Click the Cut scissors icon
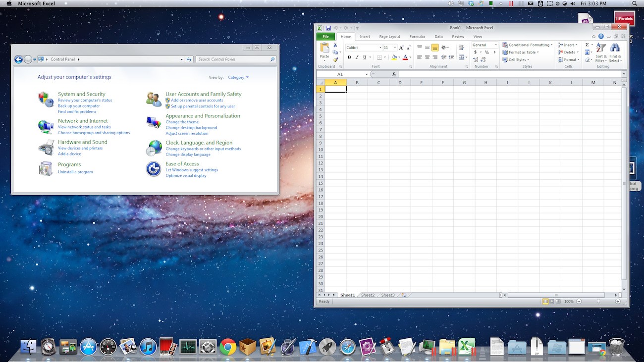The height and width of the screenshot is (362, 644). pos(335,45)
